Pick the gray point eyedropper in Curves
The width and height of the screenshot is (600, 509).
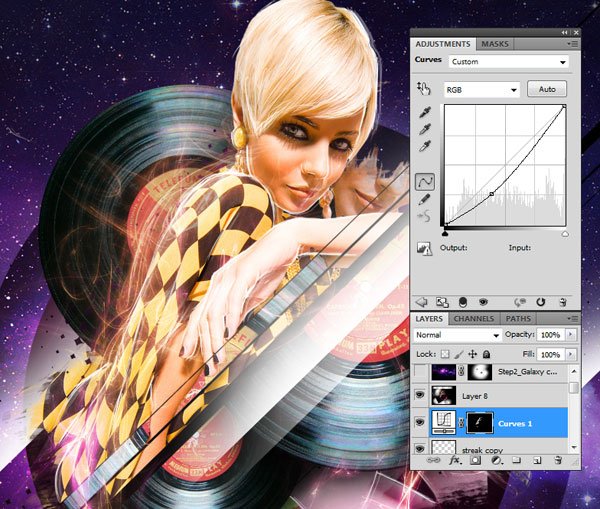tap(425, 129)
